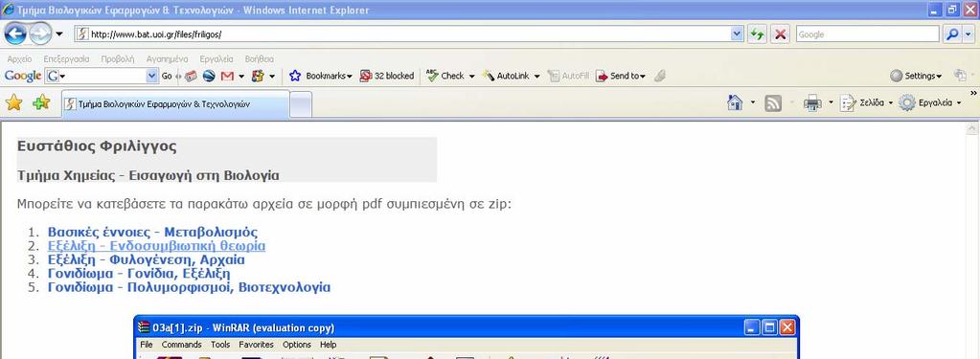Open the Εργαλεία menu in the menu bar
Image resolution: width=980 pixels, height=359 pixels.
point(217,58)
